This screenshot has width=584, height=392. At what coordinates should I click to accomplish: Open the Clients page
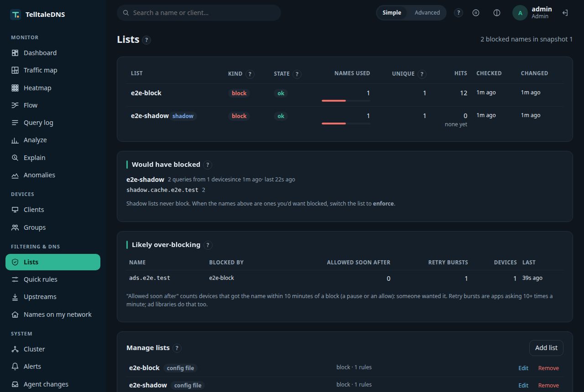pyautogui.click(x=53, y=210)
